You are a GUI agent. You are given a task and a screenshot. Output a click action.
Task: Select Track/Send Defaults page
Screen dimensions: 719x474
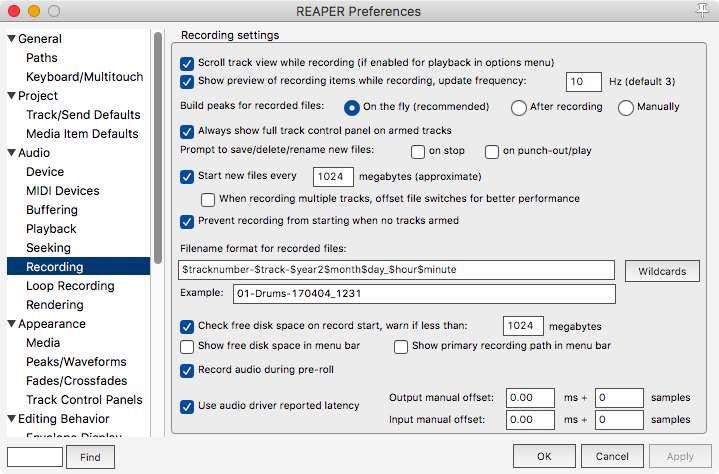tap(83, 115)
